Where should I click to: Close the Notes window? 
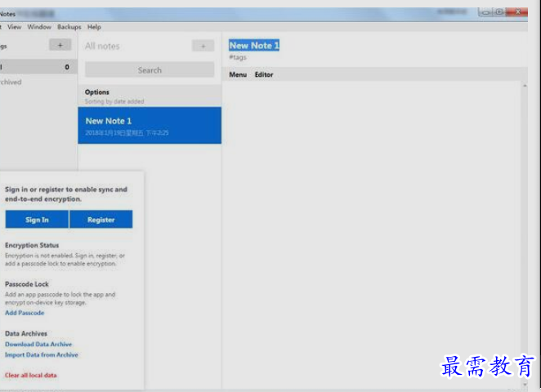[518, 11]
